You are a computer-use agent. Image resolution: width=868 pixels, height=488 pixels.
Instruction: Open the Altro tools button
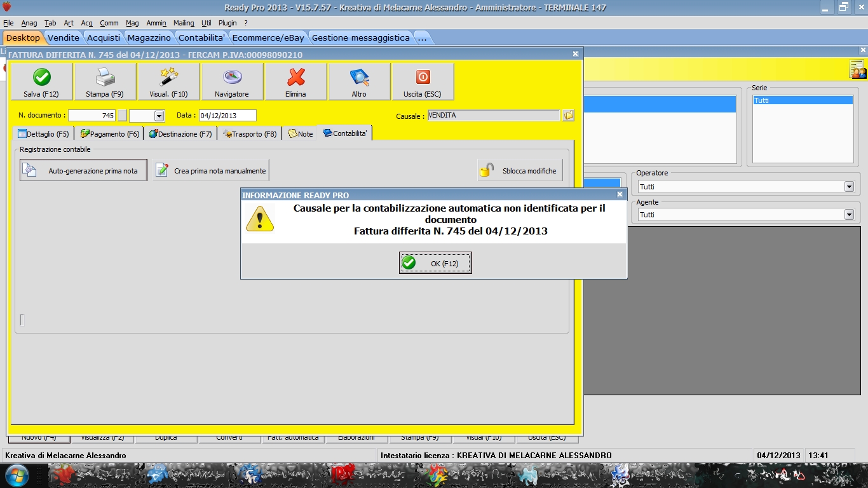click(x=359, y=81)
